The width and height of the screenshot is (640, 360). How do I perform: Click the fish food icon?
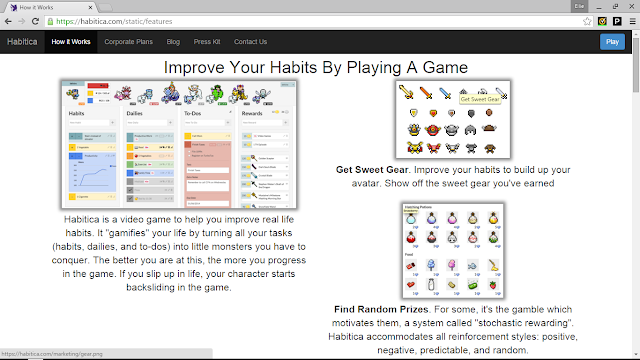click(472, 266)
